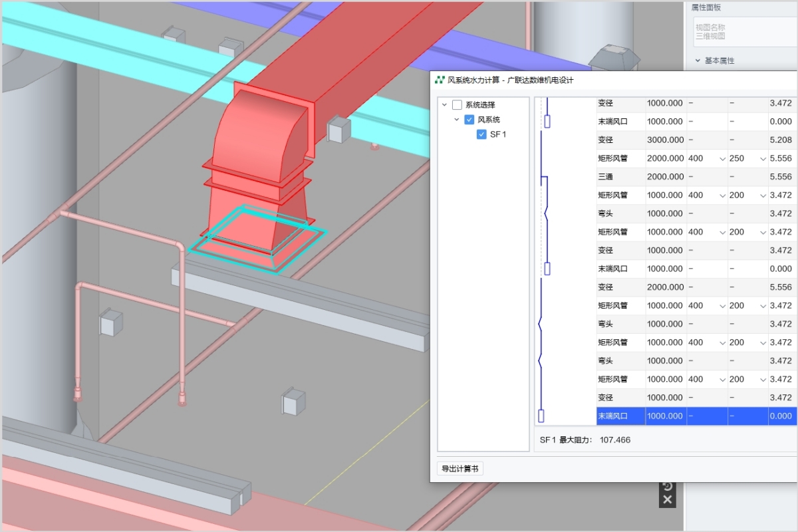Click the reset-rotation icon in the dark viewport toolbar

(668, 487)
